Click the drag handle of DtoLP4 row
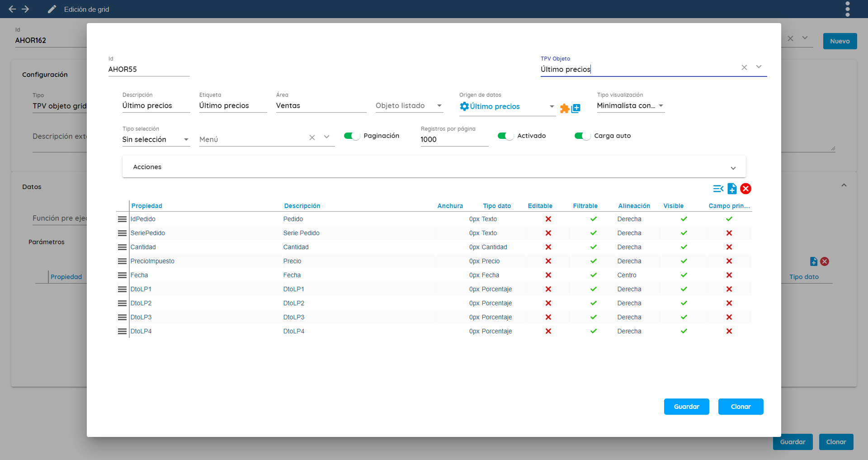The width and height of the screenshot is (868, 460). (122, 331)
